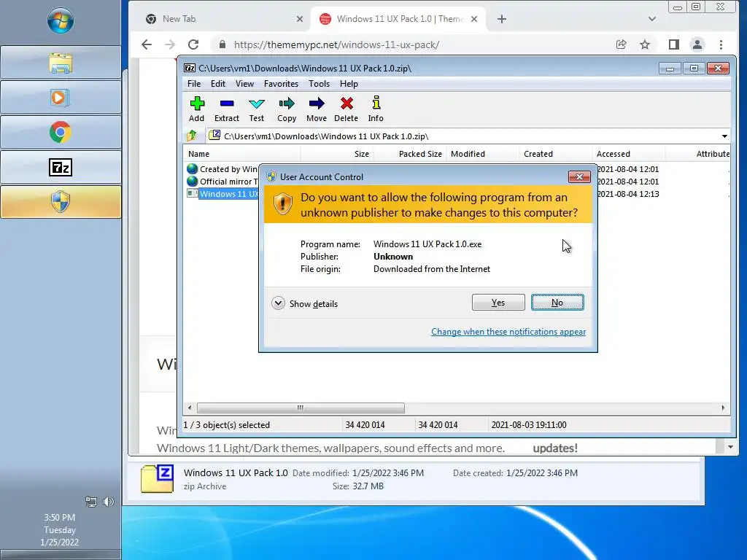
Task: Click the clock showing 3:50 PM
Action: pos(60,517)
